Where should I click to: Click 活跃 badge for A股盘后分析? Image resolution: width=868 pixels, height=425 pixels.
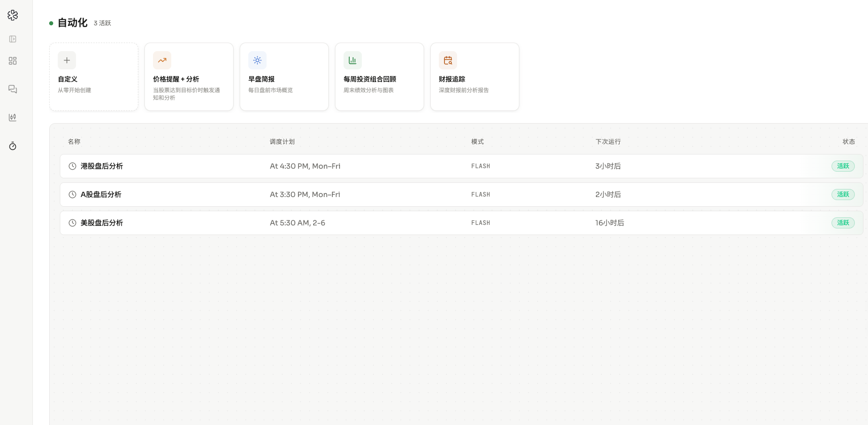(843, 195)
